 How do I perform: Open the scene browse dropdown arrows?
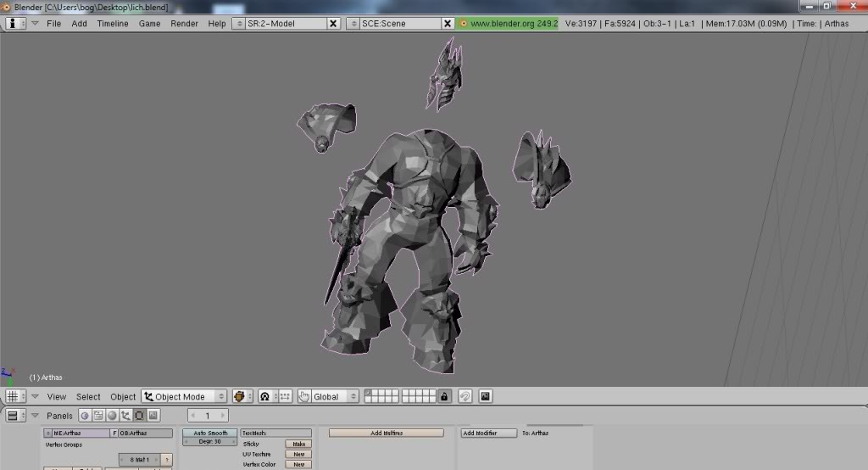(x=353, y=23)
